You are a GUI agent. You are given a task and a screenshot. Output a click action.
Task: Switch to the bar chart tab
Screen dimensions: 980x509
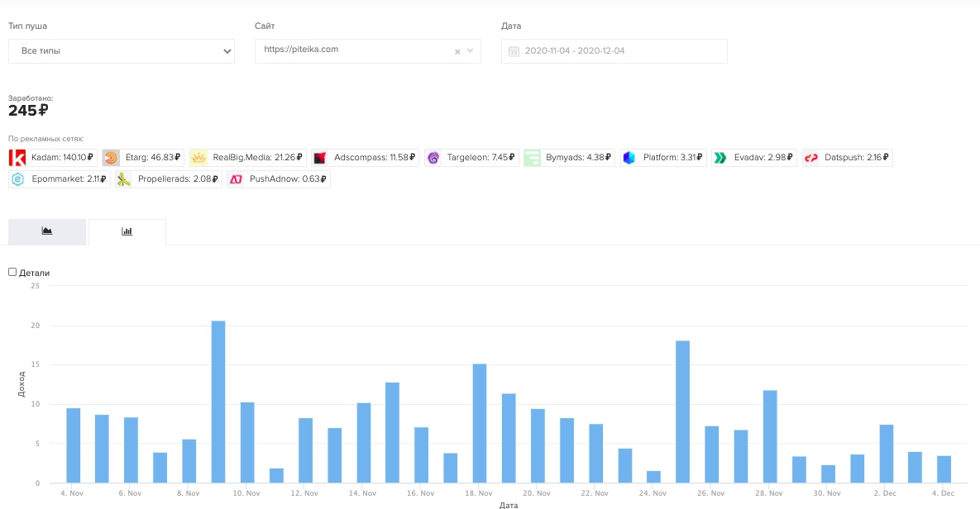(x=127, y=231)
